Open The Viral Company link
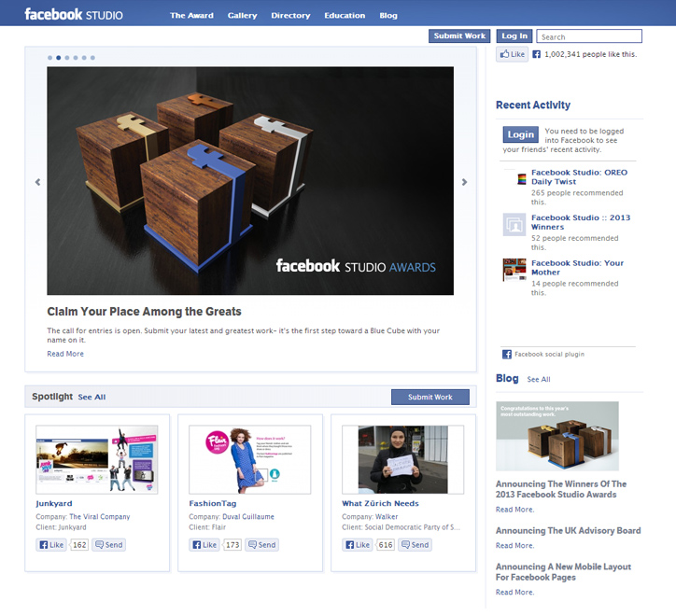This screenshot has width=676, height=616. click(100, 516)
